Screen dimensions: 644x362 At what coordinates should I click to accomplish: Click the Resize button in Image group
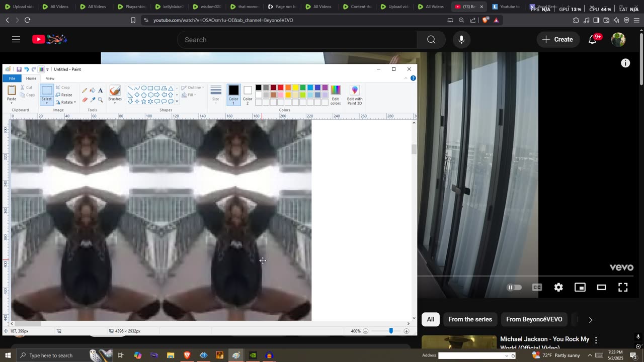(x=64, y=95)
